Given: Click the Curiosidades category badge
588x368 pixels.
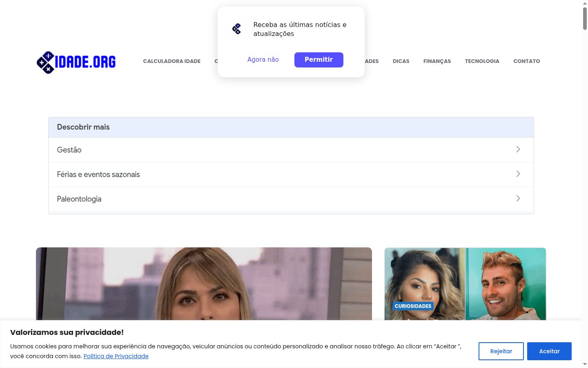Looking at the screenshot, I should point(413,306).
